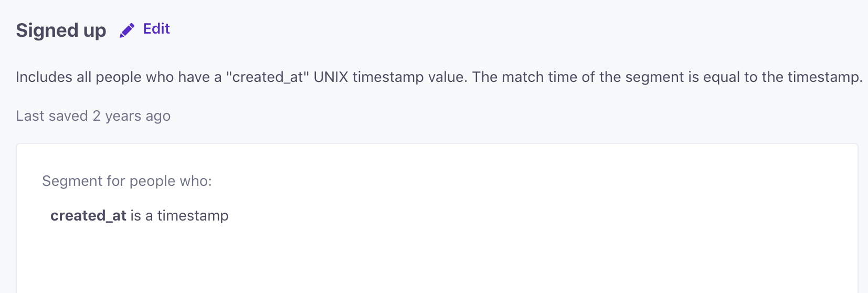This screenshot has width=868, height=293.
Task: Select the bold created_at attribute
Action: 88,216
